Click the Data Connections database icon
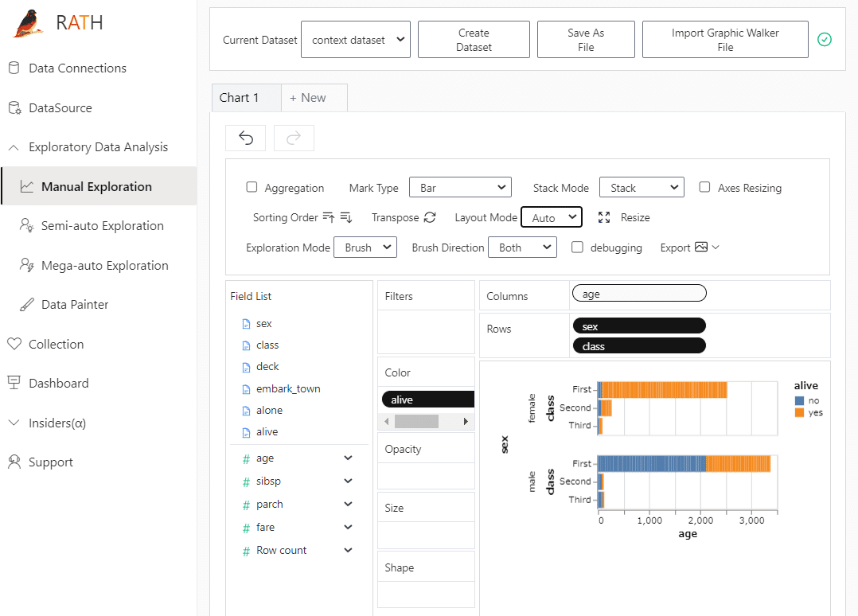Screen dimensions: 858x616 coord(14,68)
